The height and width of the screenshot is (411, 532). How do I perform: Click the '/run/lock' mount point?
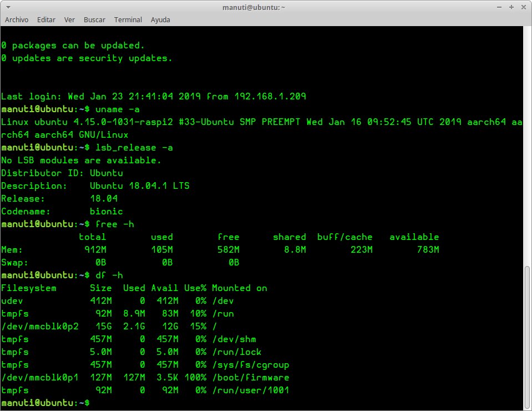click(x=237, y=352)
